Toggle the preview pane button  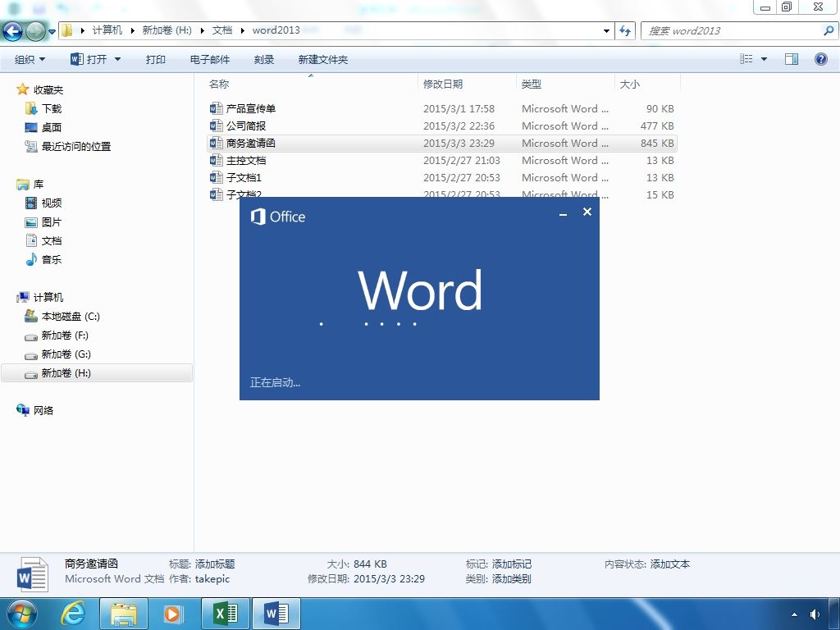792,59
